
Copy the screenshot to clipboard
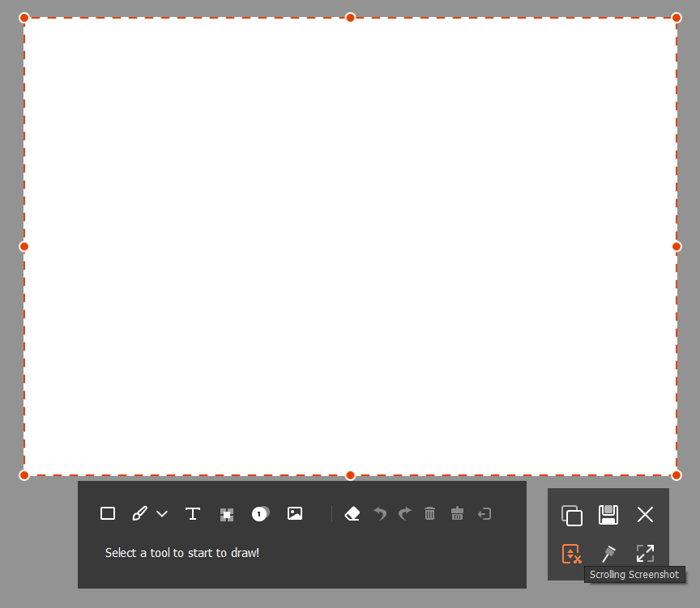(x=572, y=515)
